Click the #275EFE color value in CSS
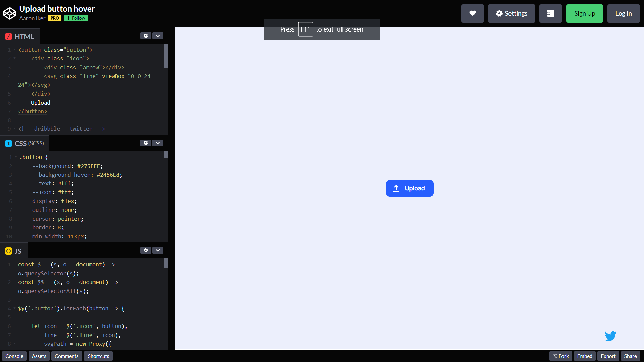Viewport: 644px width, 362px height. (x=89, y=166)
